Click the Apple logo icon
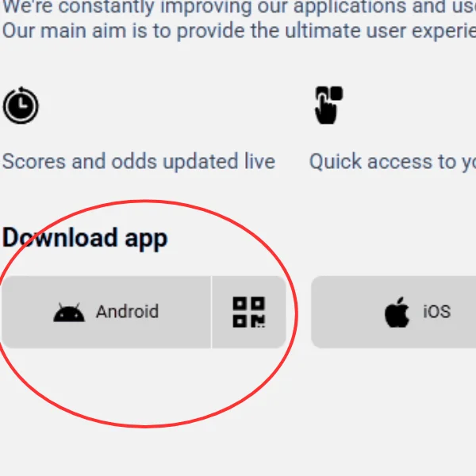 click(x=397, y=312)
